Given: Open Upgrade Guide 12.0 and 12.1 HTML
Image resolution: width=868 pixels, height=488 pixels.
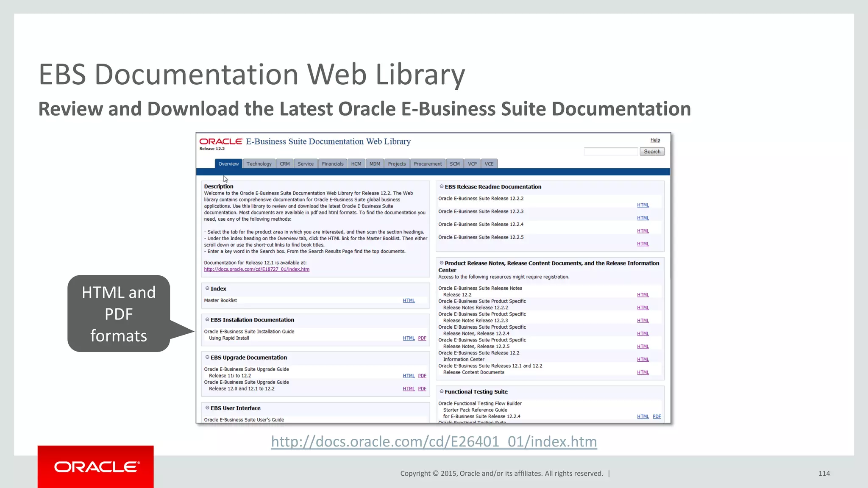Looking at the screenshot, I should click(409, 389).
